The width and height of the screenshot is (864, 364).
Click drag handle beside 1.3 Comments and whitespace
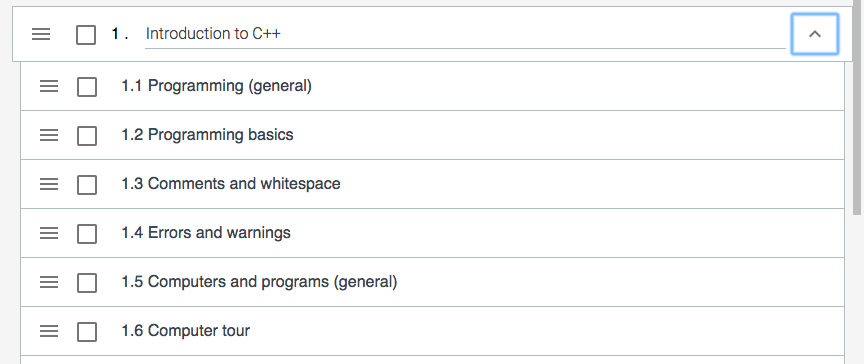(49, 184)
